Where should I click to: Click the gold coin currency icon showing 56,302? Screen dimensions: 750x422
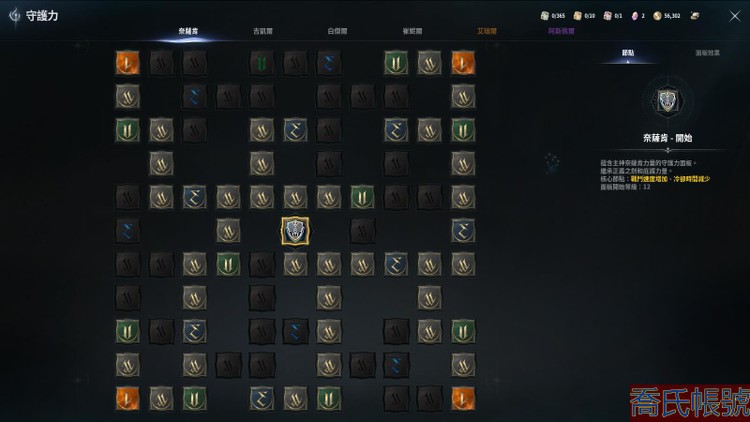[657, 16]
